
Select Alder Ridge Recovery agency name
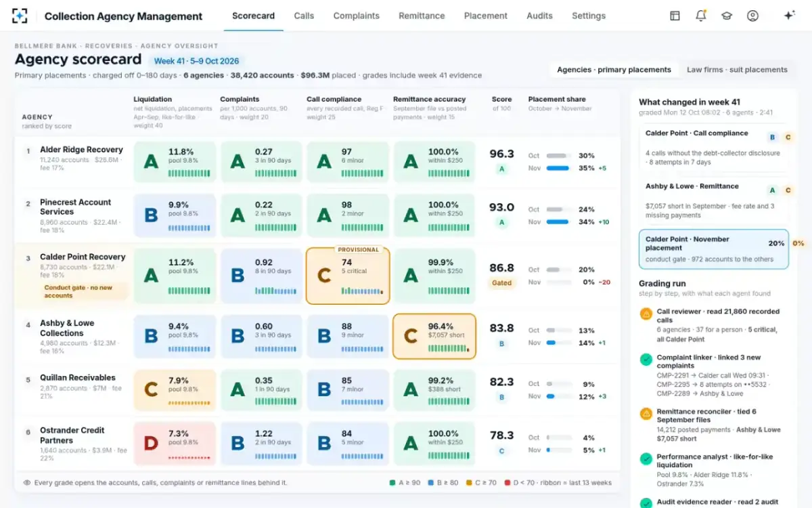(81, 150)
